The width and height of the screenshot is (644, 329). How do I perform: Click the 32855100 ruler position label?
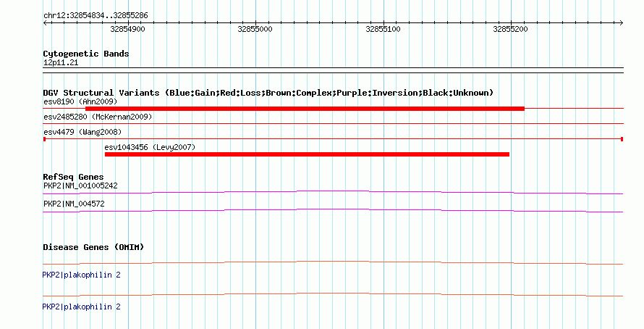point(384,29)
